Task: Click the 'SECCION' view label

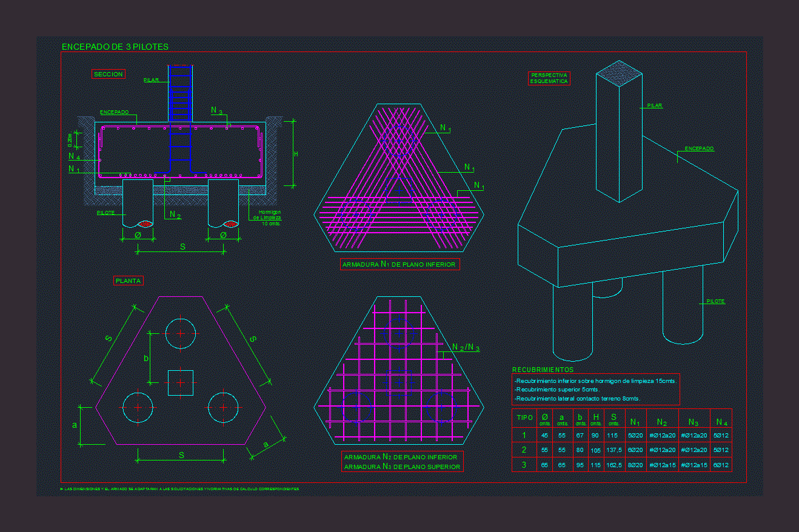Action: [x=109, y=74]
